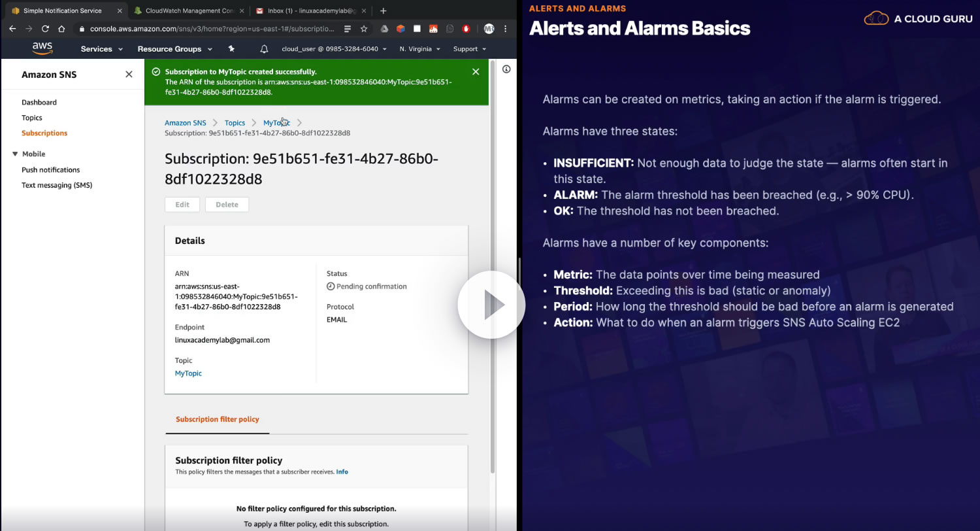Screen dimensions: 980x531
Task: Open Text messaging (SMS) in sidebar
Action: 57,185
